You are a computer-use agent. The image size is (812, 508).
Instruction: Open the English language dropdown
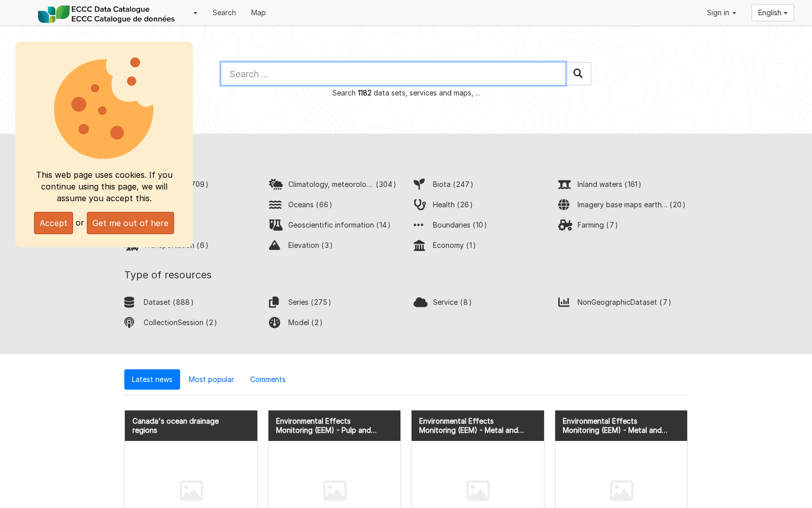pos(772,13)
